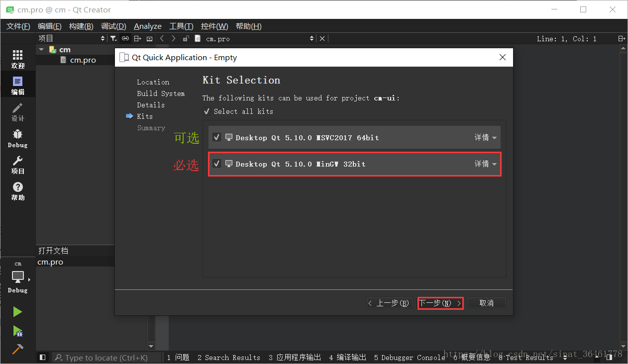
Task: Click the Build System wizard step
Action: [x=161, y=93]
